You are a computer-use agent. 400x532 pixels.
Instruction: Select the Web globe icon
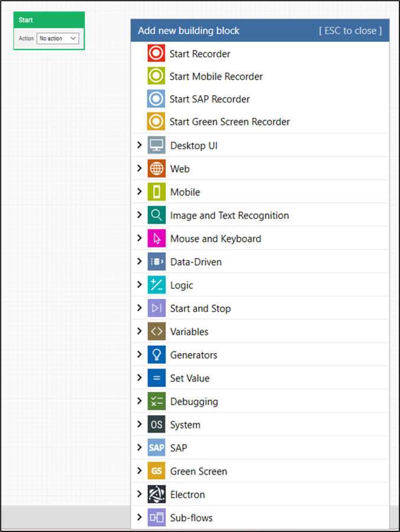coord(155,168)
